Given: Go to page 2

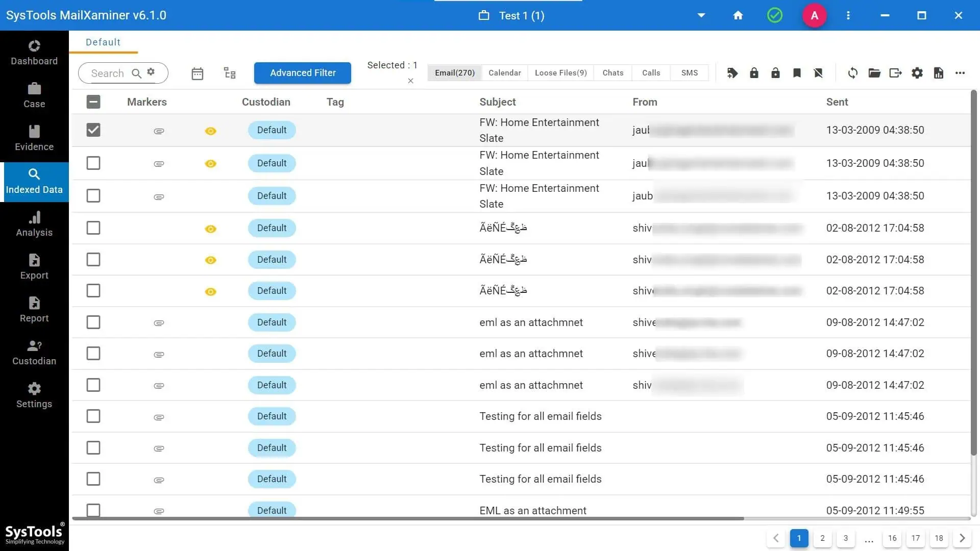Looking at the screenshot, I should click(x=822, y=538).
